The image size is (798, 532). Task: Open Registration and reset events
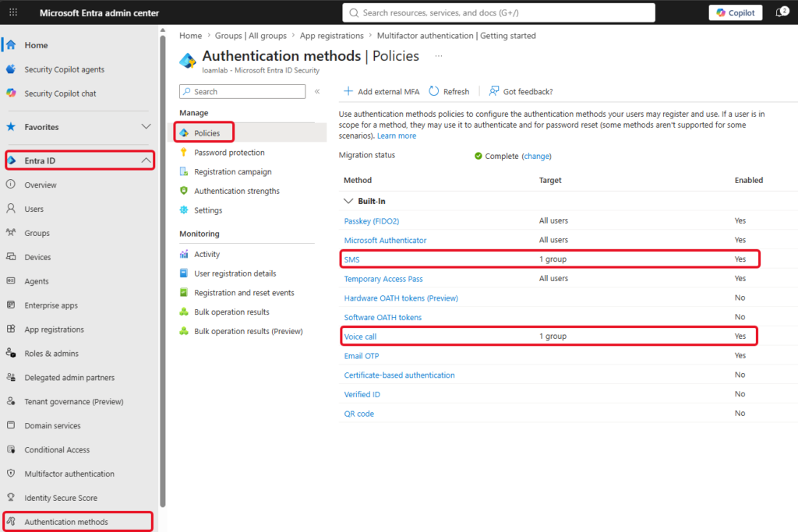[x=244, y=292]
